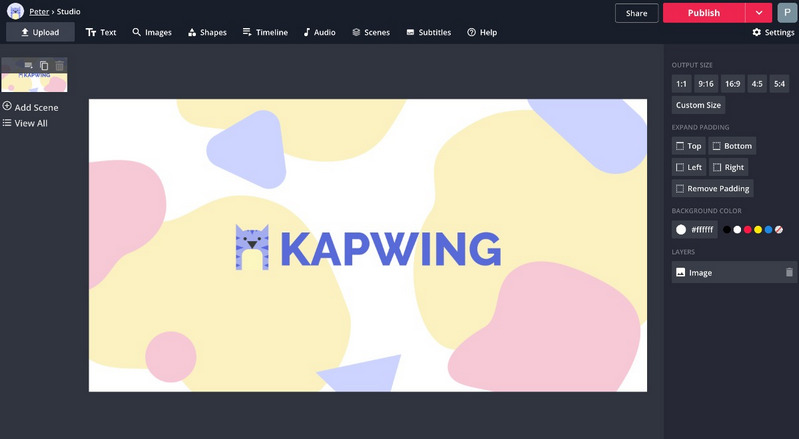Duplicate the scene using the copy icon
This screenshot has height=439, width=799.
click(44, 65)
